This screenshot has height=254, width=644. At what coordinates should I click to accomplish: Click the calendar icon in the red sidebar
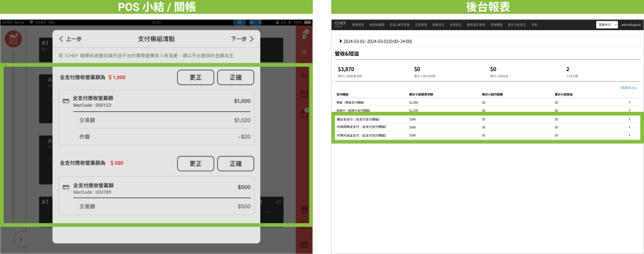(x=304, y=94)
